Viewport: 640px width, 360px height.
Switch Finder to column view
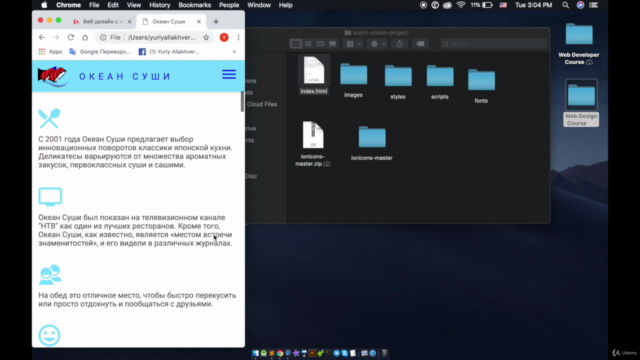320,44
